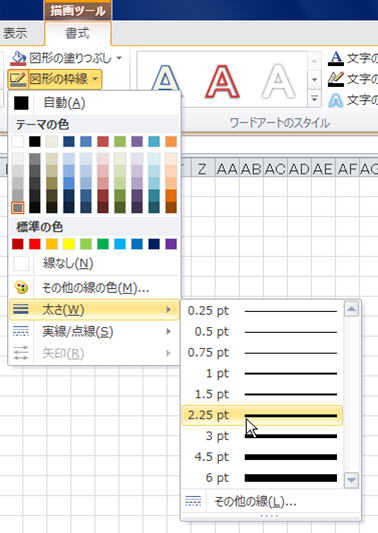Click the 文字の輪郭 pen icon
Image resolution: width=378 pixels, height=533 pixels.
click(336, 79)
